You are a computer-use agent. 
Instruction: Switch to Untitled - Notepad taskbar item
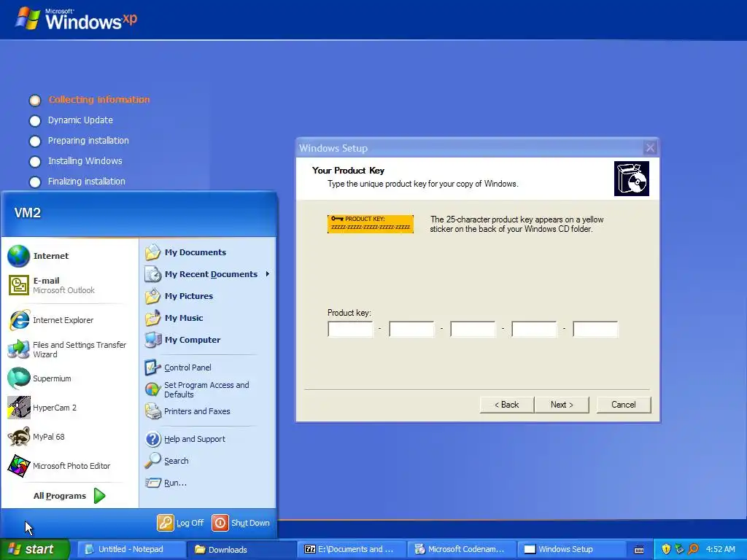pos(131,549)
